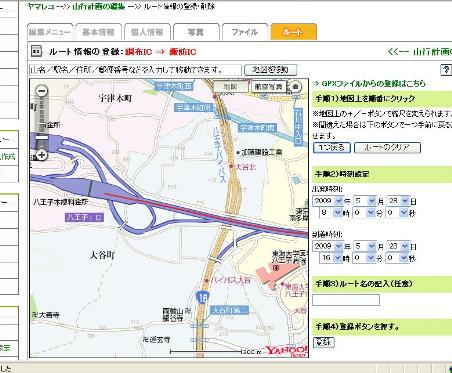This screenshot has width=452, height=373.
Task: Click the map zoom level slider track
Action: point(42,122)
